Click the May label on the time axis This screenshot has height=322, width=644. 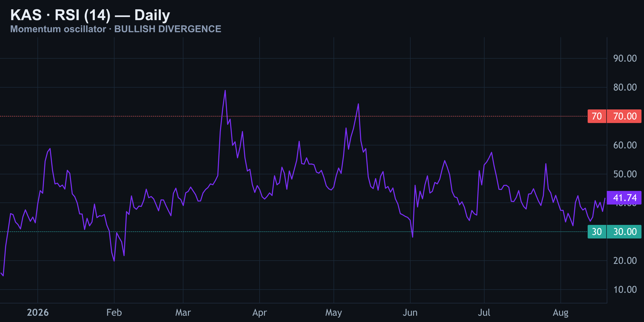[x=334, y=313]
